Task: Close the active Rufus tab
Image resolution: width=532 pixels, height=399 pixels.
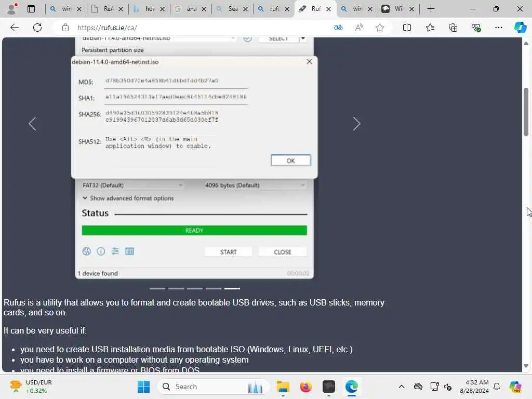Action: pyautogui.click(x=328, y=9)
